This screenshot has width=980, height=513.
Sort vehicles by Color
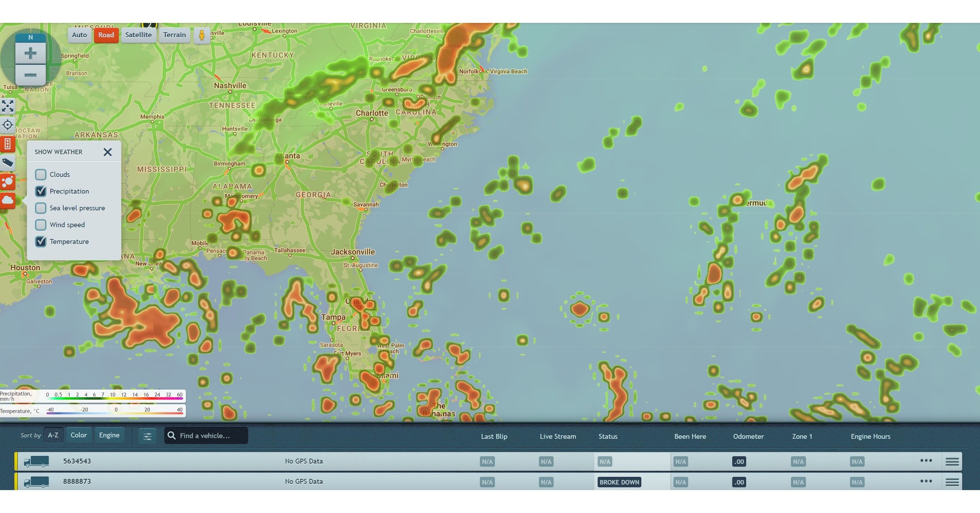pos(79,435)
